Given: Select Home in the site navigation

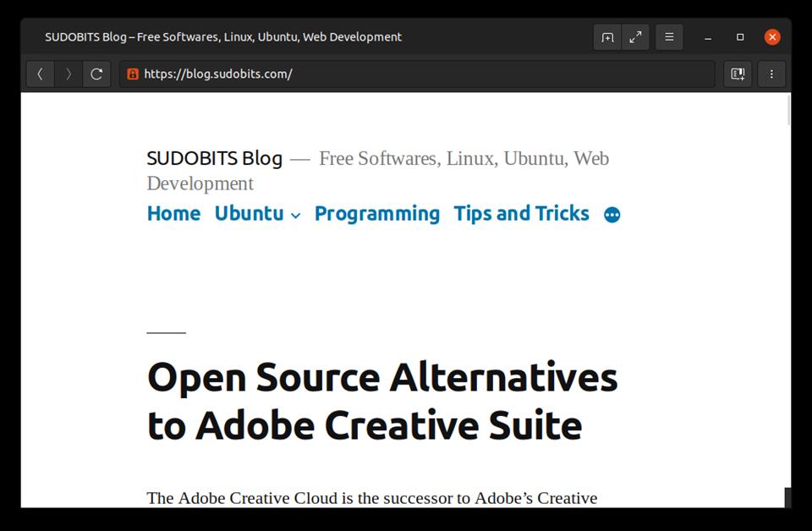Looking at the screenshot, I should (x=173, y=214).
